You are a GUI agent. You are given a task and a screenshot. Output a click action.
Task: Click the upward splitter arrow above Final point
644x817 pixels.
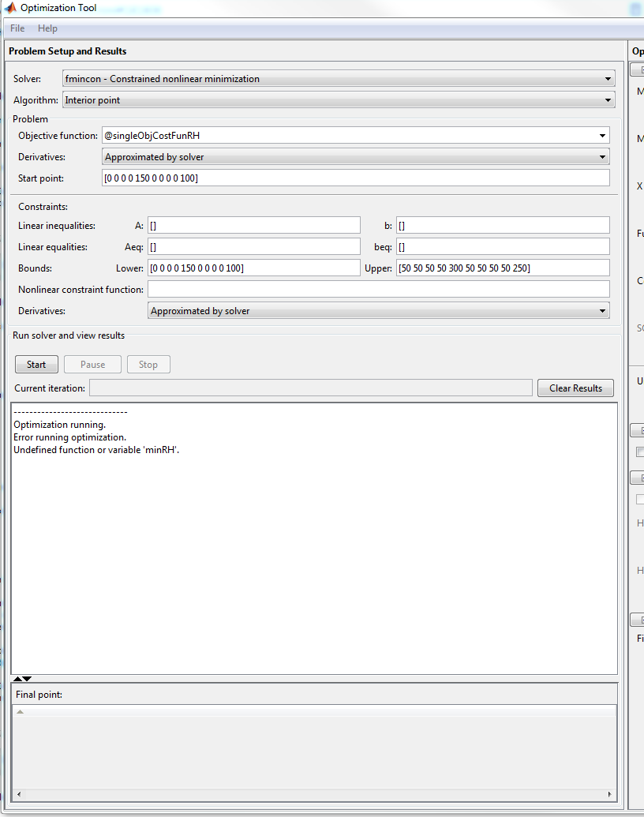[x=18, y=679]
